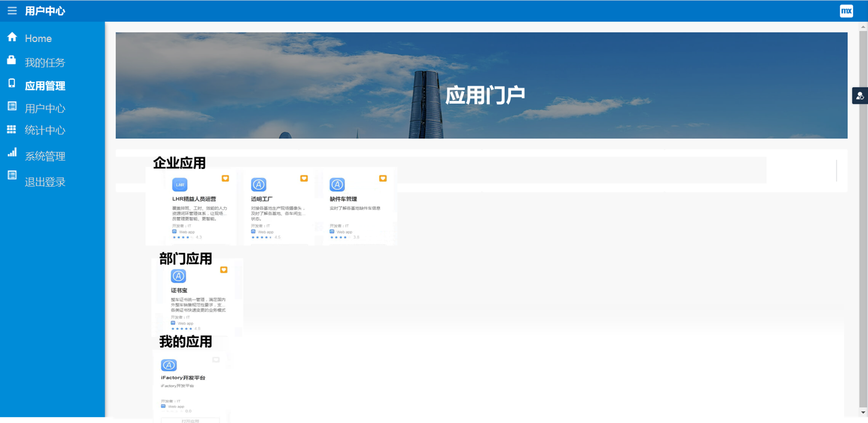Open the mx logo icon
The height and width of the screenshot is (423, 868).
846,11
